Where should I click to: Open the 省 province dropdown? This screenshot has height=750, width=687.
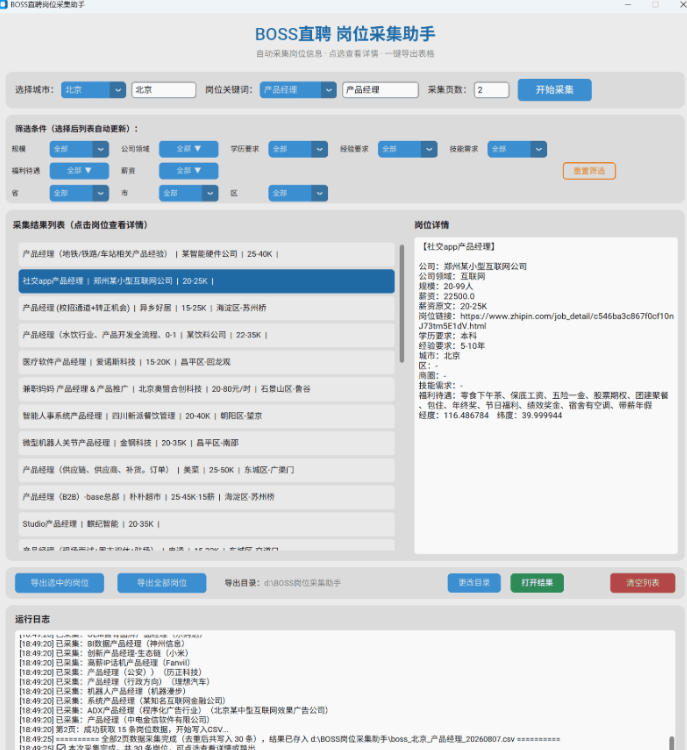click(79, 193)
